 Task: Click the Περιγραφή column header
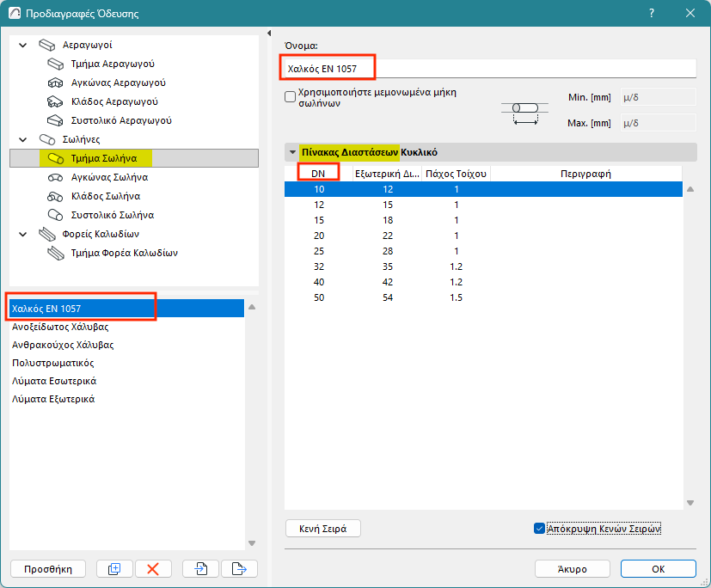pyautogui.click(x=585, y=174)
